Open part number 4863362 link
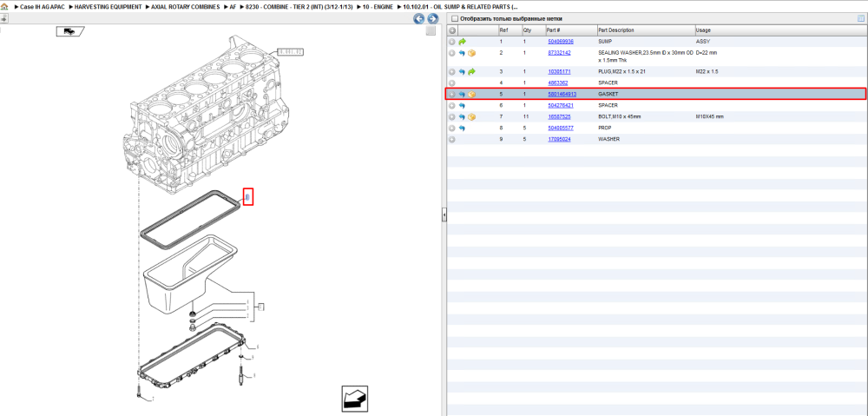The width and height of the screenshot is (868, 416). 557,83
